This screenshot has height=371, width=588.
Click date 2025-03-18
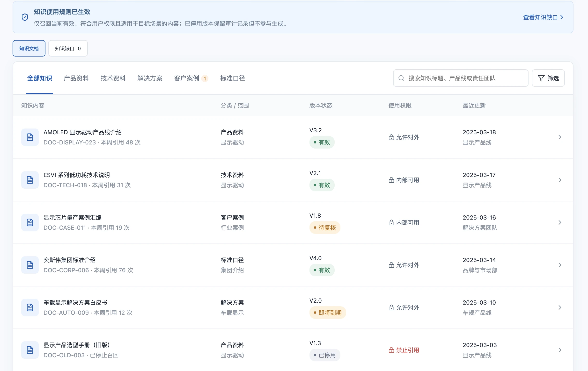[479, 132]
